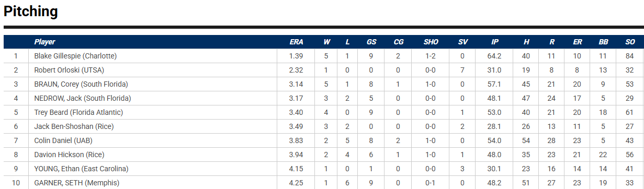
Task: Sort table by ERA column header
Action: click(x=296, y=42)
